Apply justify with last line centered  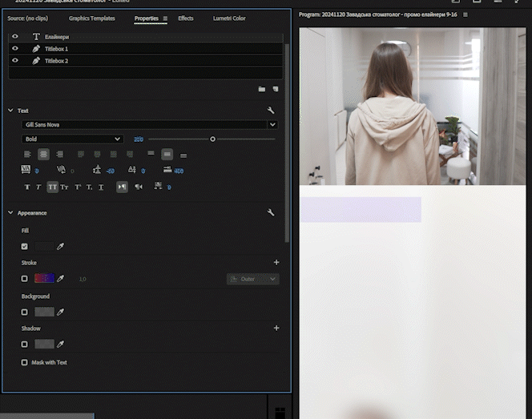[x=97, y=155]
